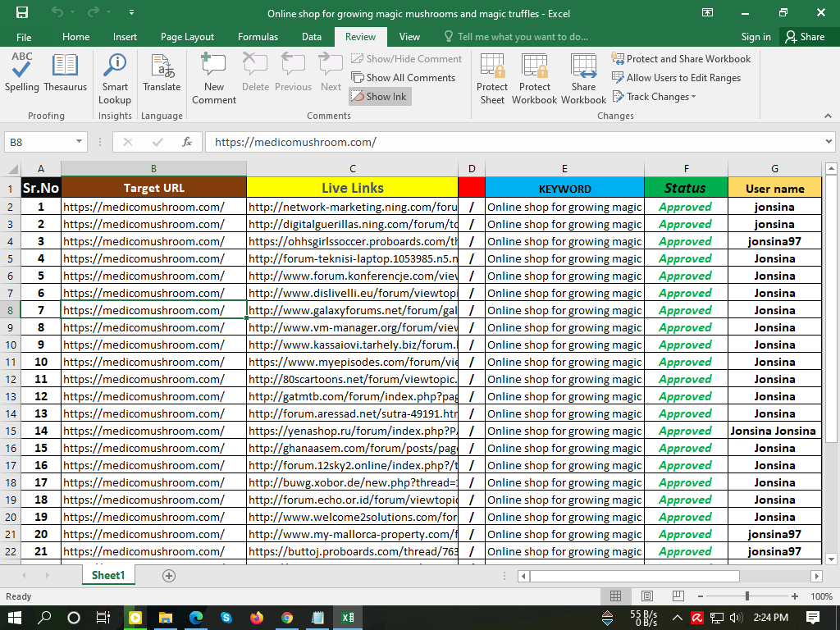The height and width of the screenshot is (630, 840).
Task: Click Protect and Share Workbook
Action: 682,59
